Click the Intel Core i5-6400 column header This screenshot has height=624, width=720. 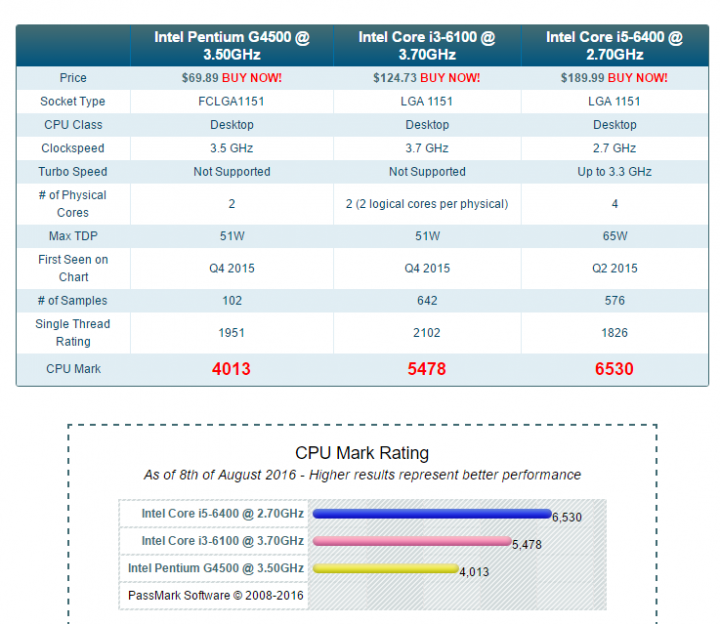click(x=614, y=45)
